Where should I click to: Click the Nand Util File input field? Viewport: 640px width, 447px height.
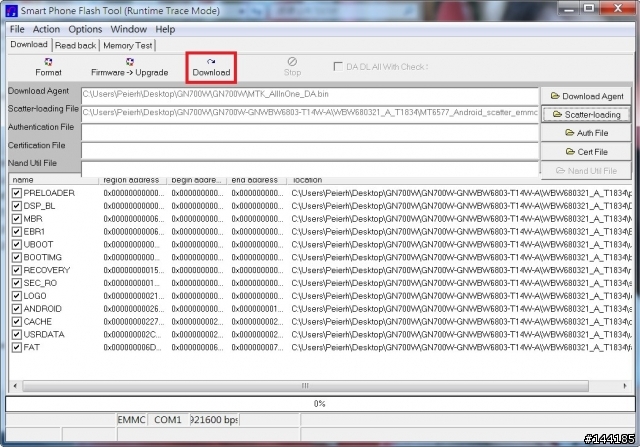310,169
